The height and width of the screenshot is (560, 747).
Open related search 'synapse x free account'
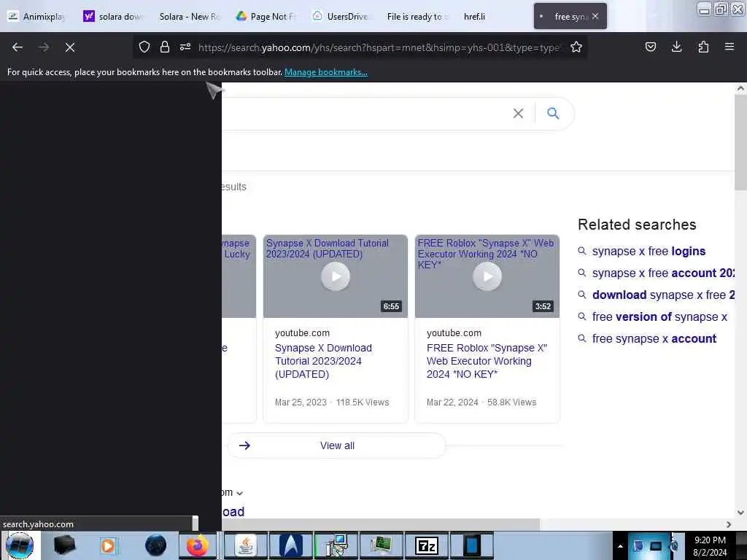(x=663, y=273)
